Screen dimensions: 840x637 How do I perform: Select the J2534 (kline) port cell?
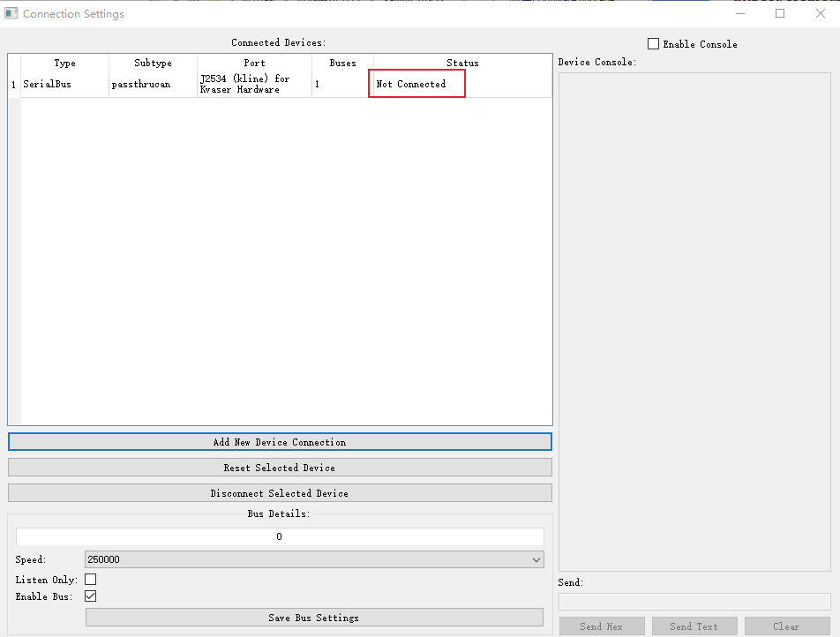tap(254, 84)
